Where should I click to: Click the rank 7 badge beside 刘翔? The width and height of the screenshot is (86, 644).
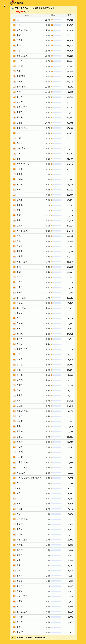tap(14, 51)
